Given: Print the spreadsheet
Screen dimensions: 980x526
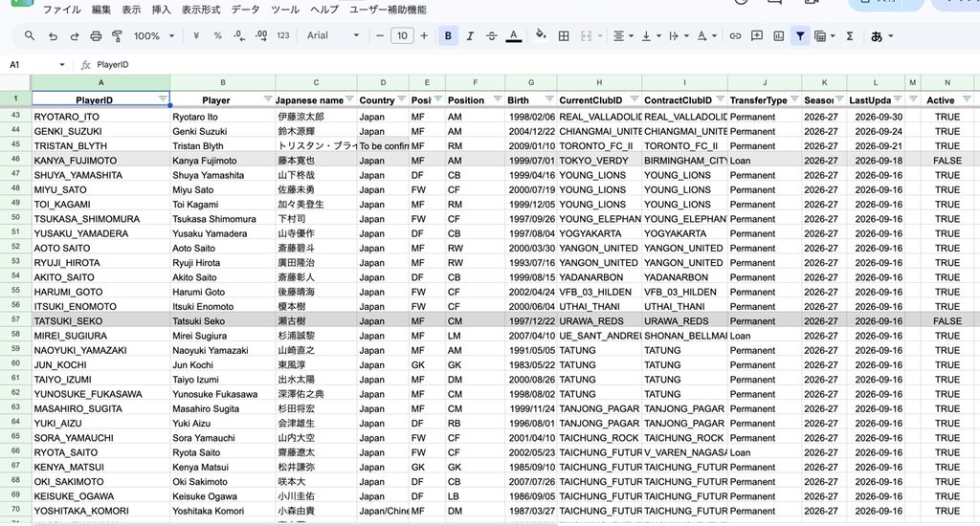Looking at the screenshot, I should [x=96, y=36].
